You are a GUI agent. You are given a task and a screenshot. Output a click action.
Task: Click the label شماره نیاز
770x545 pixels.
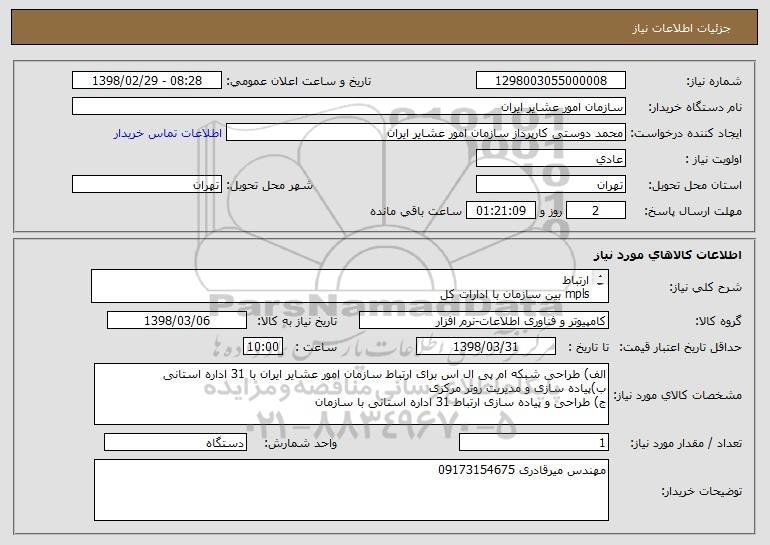coord(714,81)
